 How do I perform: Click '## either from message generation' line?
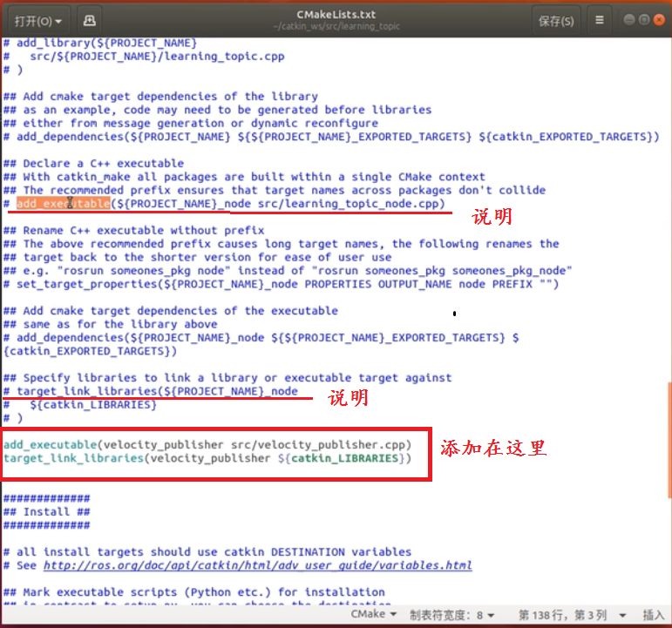[x=191, y=124]
